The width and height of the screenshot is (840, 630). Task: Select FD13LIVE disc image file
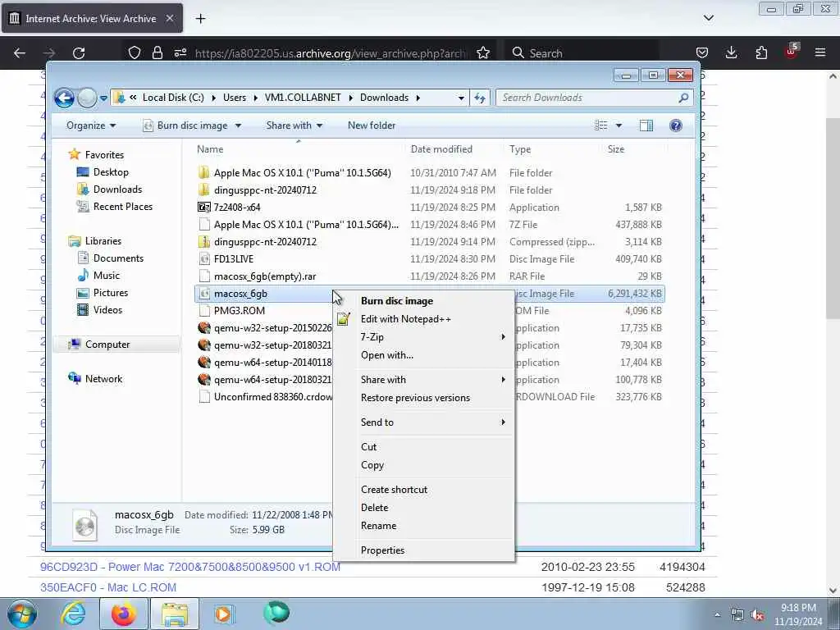tap(234, 258)
